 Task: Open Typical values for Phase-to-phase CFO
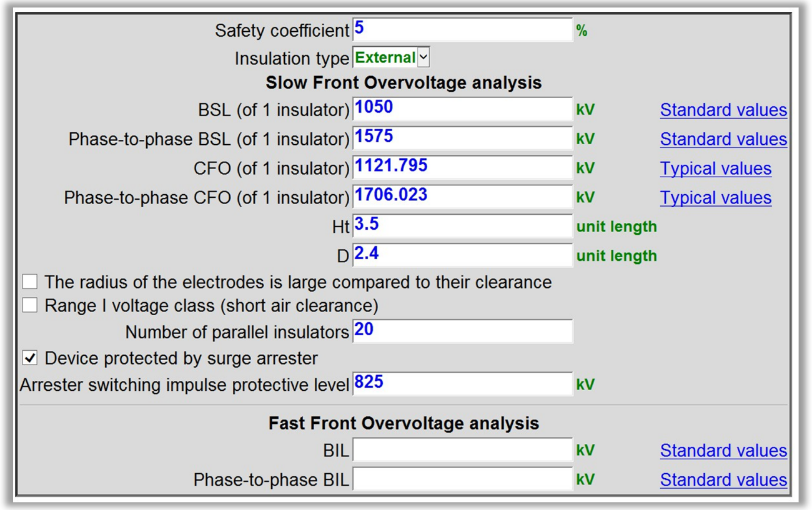(x=715, y=198)
